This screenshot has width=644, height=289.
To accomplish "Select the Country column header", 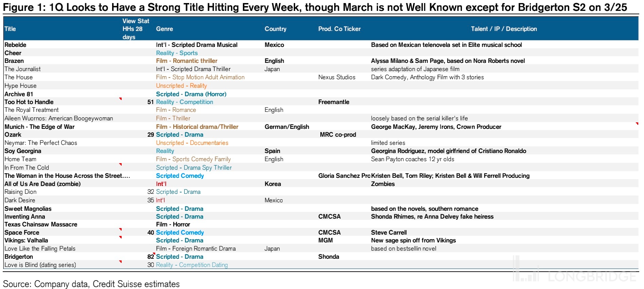I will (275, 29).
